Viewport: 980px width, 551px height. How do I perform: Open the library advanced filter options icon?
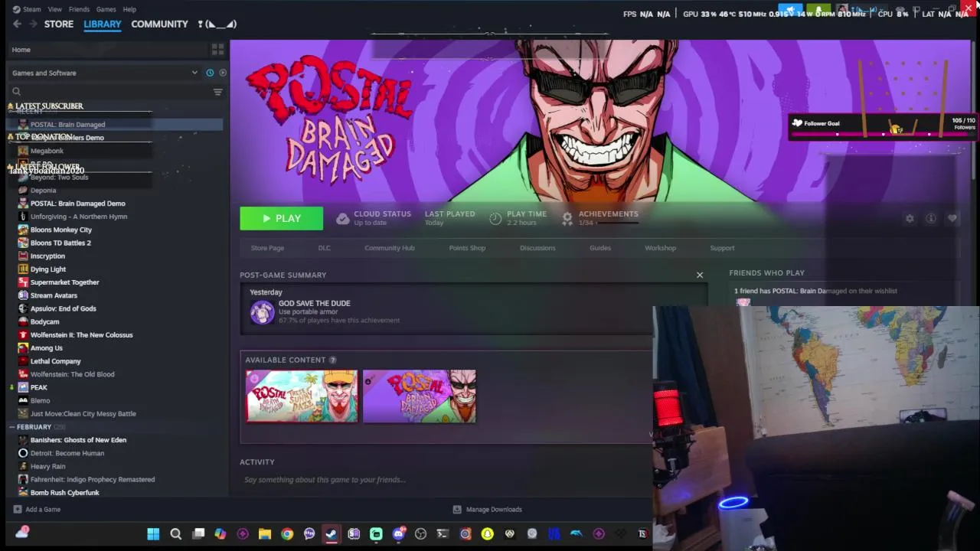tap(218, 92)
